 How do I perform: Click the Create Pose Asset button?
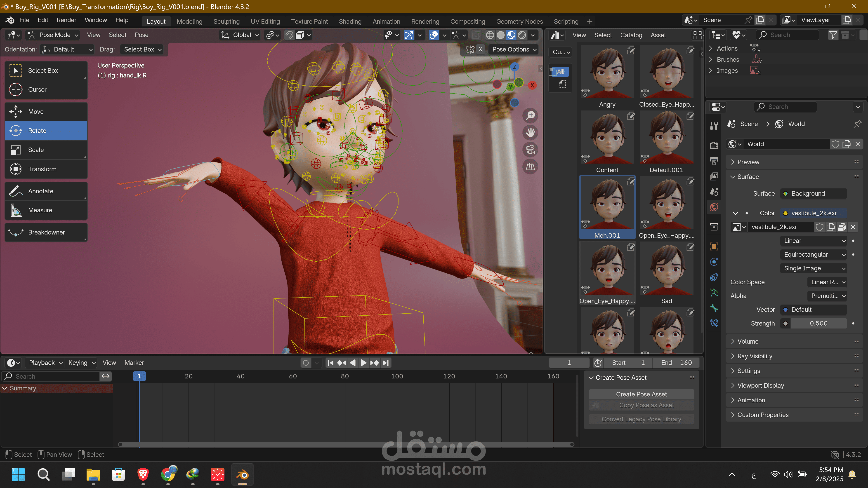641,394
